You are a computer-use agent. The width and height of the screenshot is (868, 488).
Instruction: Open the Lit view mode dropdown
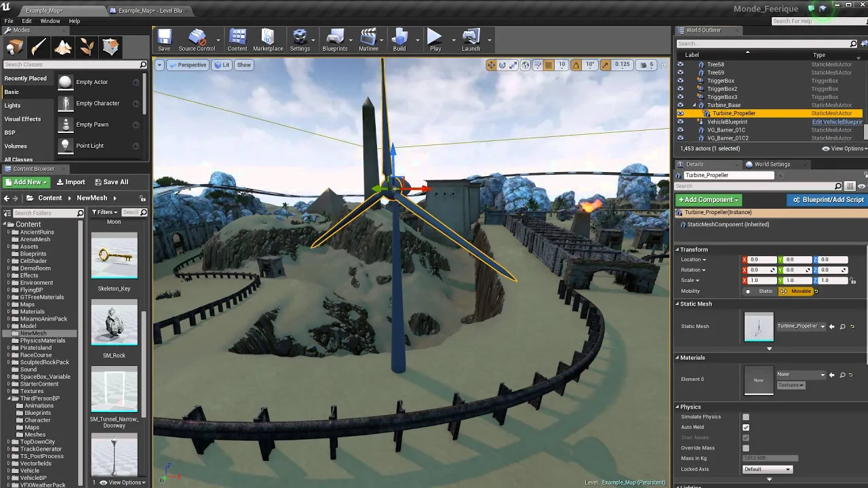pyautogui.click(x=222, y=65)
